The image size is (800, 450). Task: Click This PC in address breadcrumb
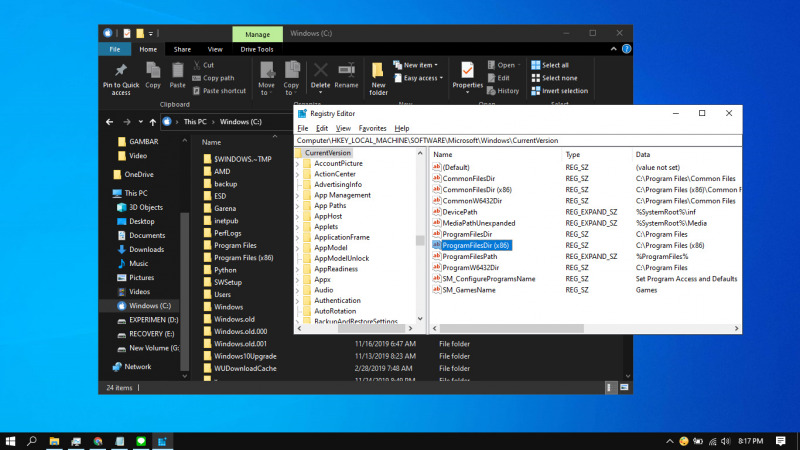(x=195, y=122)
